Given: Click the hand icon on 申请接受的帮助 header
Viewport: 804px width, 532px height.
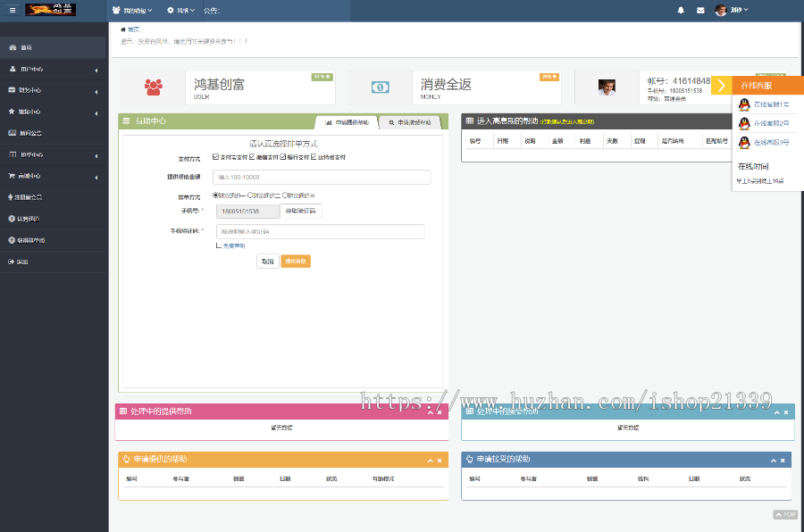Looking at the screenshot, I should pos(469,459).
